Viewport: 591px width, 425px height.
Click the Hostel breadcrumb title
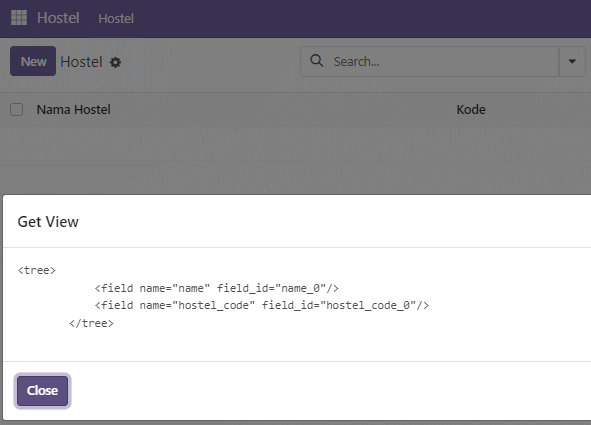[x=81, y=62]
